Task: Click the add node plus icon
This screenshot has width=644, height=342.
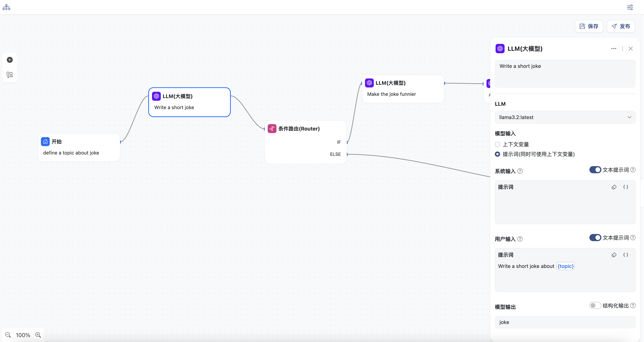Action: coord(10,60)
